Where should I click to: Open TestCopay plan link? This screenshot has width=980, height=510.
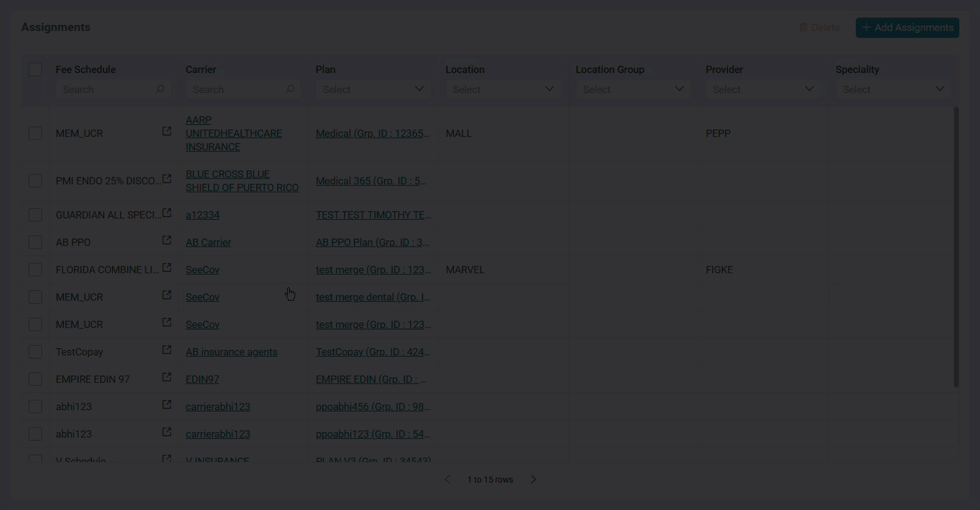click(x=373, y=352)
